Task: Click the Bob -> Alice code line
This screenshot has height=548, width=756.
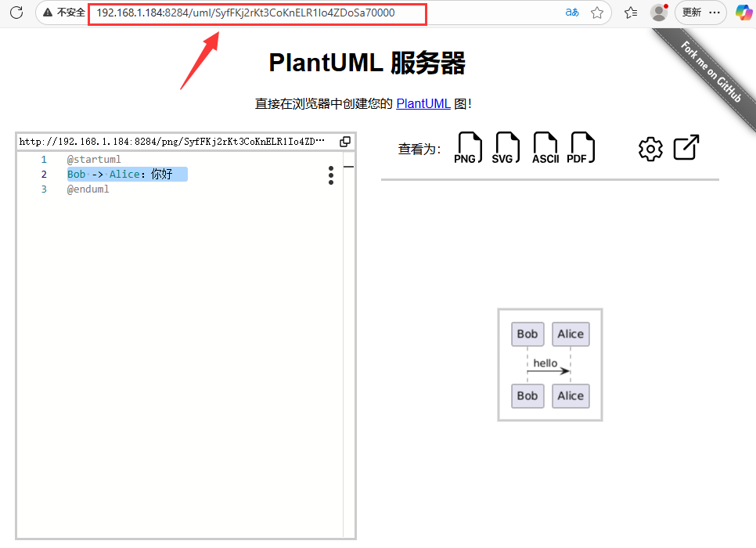Action: (x=120, y=174)
